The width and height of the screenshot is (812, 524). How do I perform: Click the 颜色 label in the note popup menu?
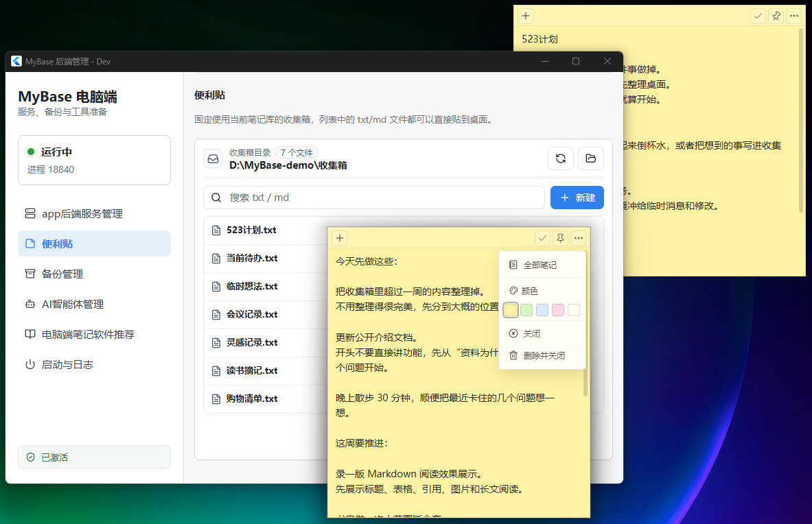tap(529, 291)
